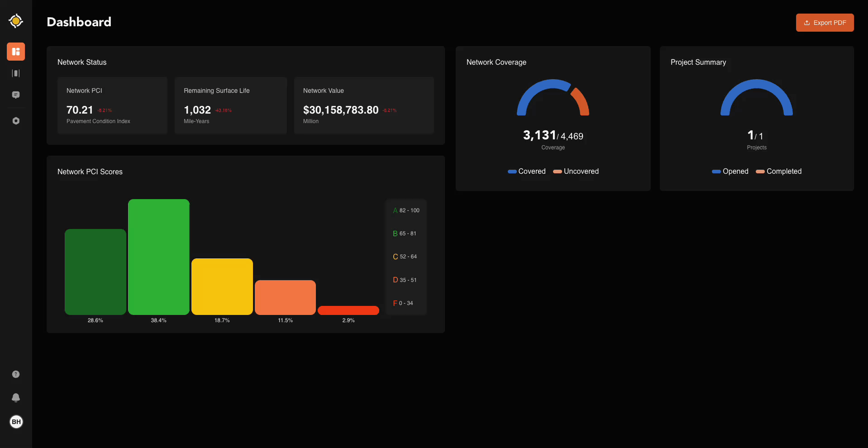Open the hexagon settings icon in the sidebar
The height and width of the screenshot is (448, 868).
(x=16, y=121)
